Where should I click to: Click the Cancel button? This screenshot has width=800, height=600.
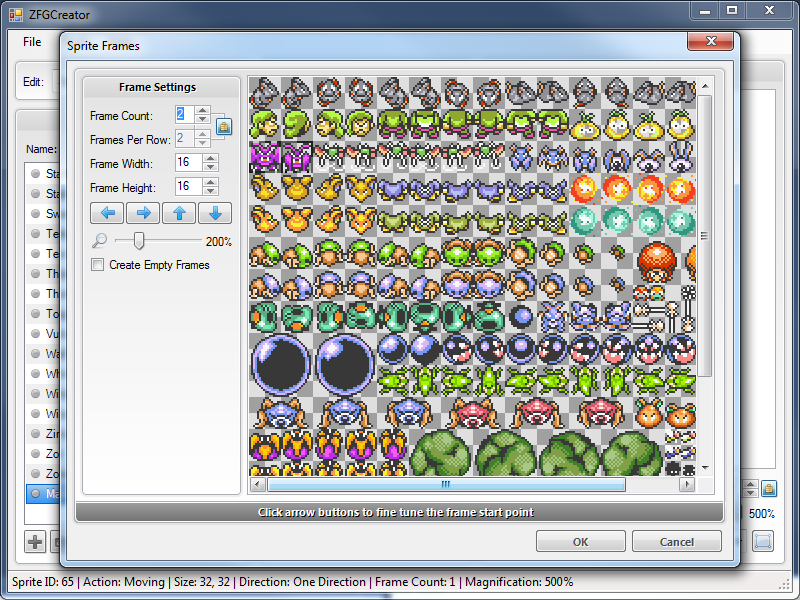tap(677, 541)
